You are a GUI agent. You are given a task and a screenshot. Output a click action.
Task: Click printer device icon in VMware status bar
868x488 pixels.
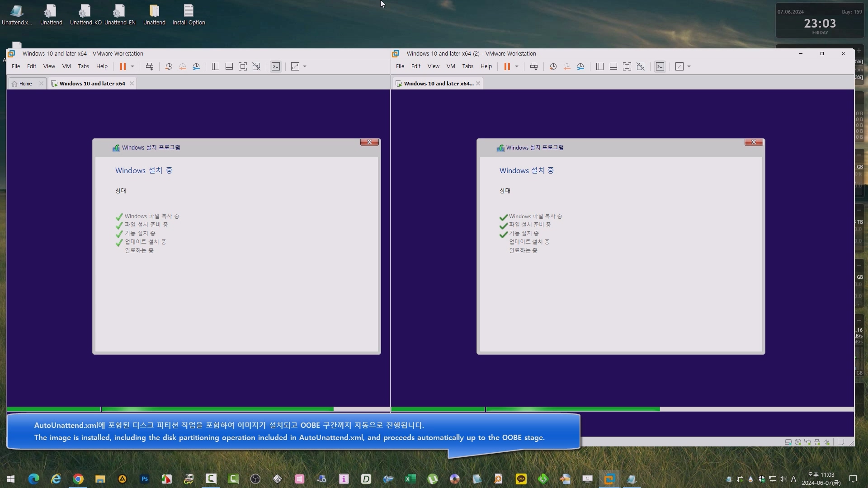817,442
